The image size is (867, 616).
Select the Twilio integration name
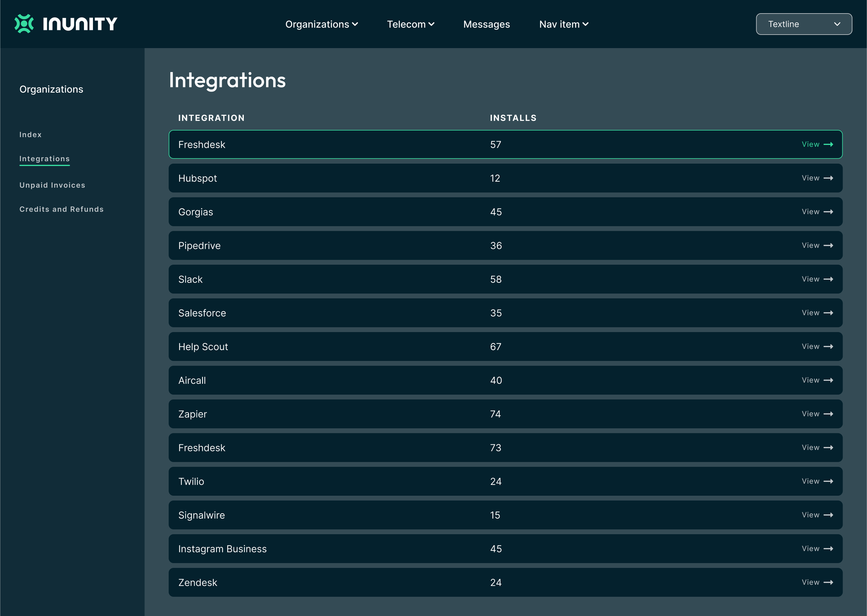(191, 481)
